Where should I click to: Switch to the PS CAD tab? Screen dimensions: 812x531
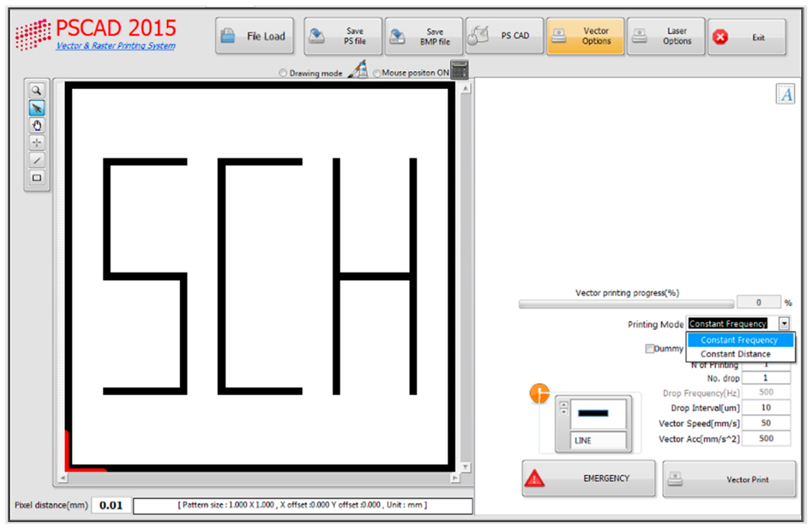(x=504, y=36)
